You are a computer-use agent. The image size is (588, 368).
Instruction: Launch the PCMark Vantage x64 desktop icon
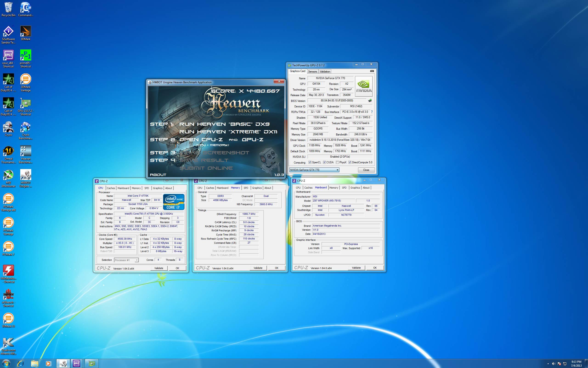click(x=8, y=202)
